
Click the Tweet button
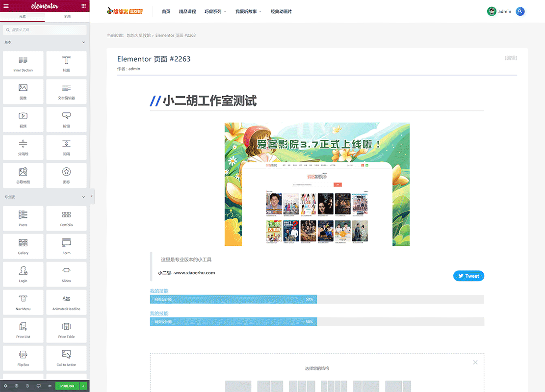(x=468, y=276)
